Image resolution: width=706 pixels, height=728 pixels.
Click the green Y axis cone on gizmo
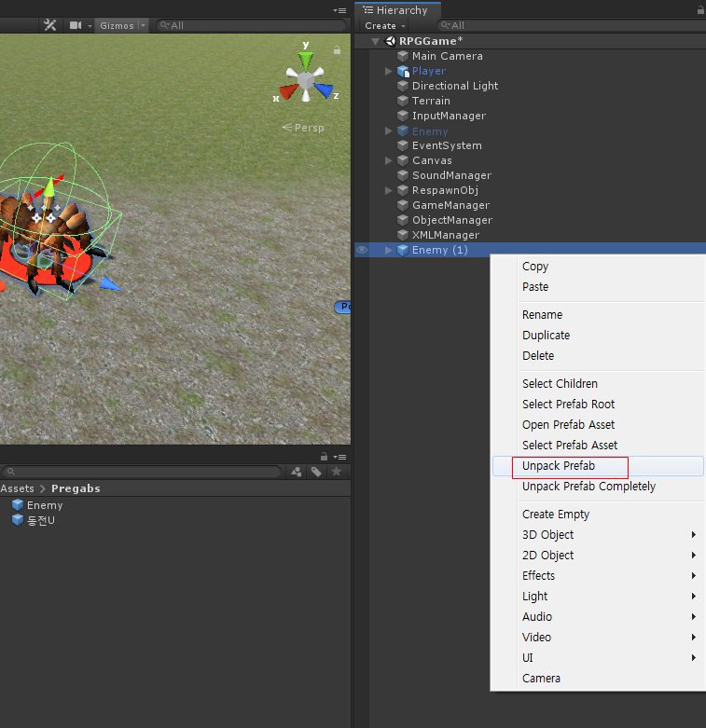(x=306, y=61)
